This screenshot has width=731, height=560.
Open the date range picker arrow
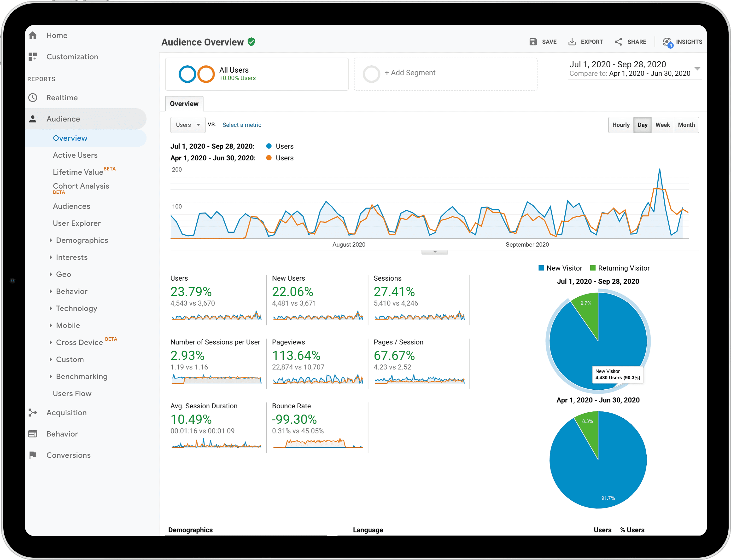point(697,69)
